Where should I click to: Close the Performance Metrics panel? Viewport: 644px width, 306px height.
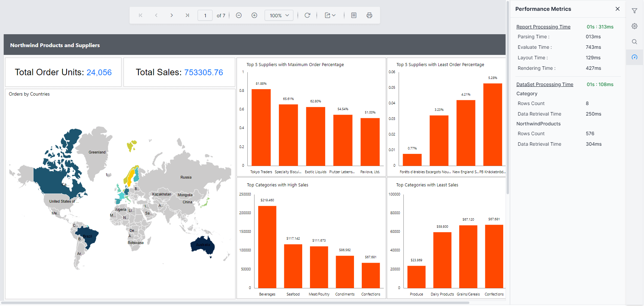click(x=618, y=9)
